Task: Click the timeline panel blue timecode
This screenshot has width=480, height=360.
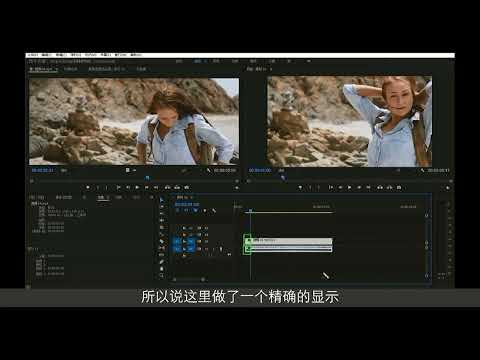Action: [x=187, y=204]
